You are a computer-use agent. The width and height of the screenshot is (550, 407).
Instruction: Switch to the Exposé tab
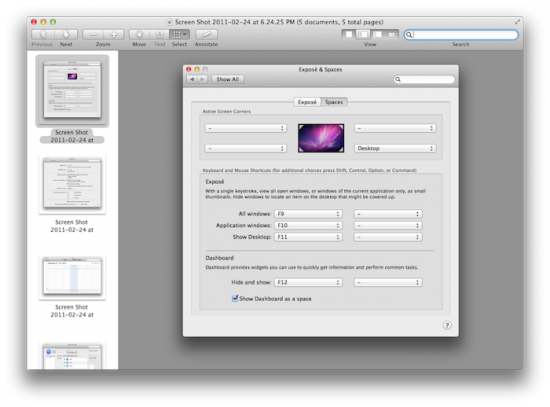click(x=307, y=102)
